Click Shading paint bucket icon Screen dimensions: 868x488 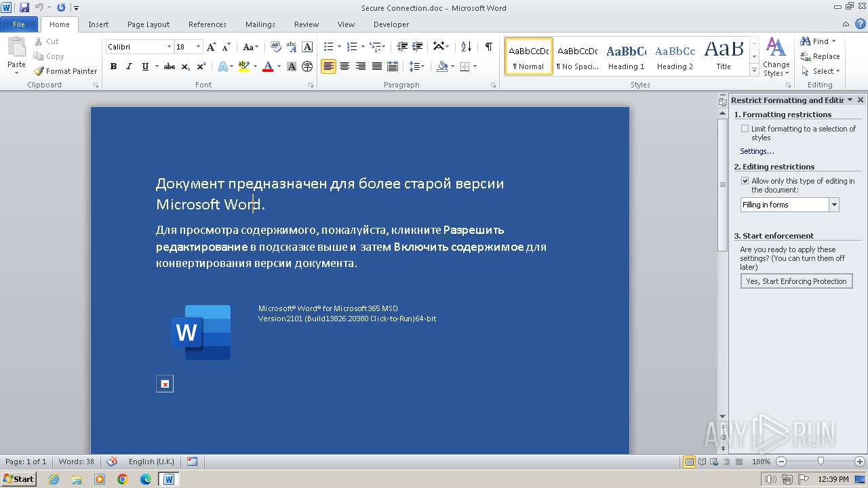click(x=442, y=66)
